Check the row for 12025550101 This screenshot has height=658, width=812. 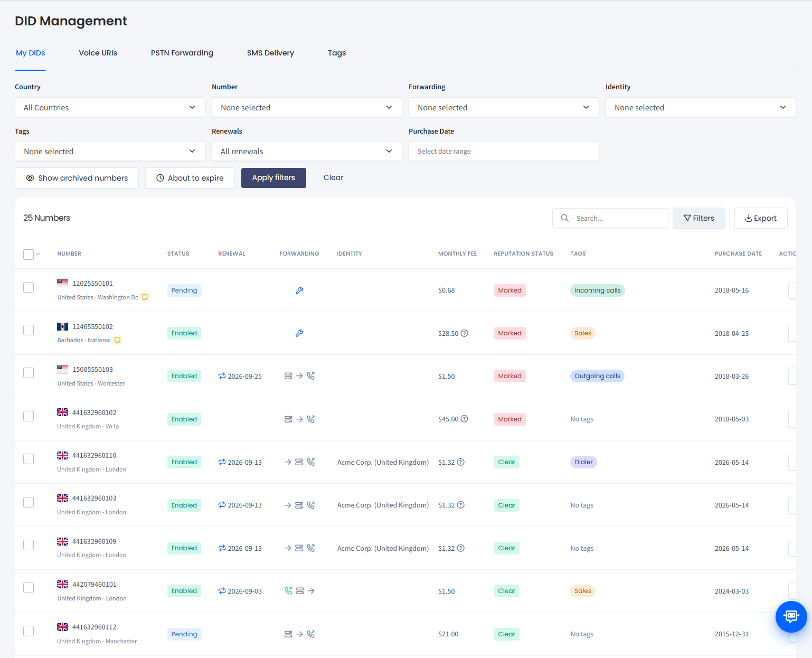point(29,287)
